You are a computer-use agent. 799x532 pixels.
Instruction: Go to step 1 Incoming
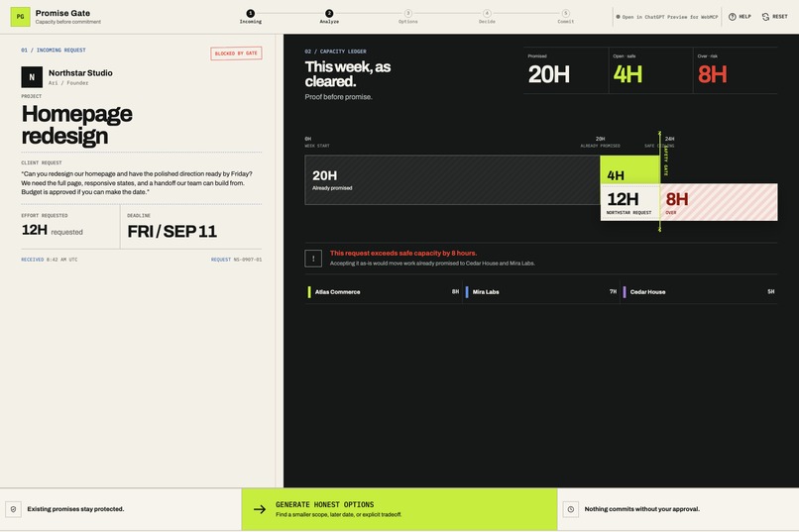click(x=250, y=16)
